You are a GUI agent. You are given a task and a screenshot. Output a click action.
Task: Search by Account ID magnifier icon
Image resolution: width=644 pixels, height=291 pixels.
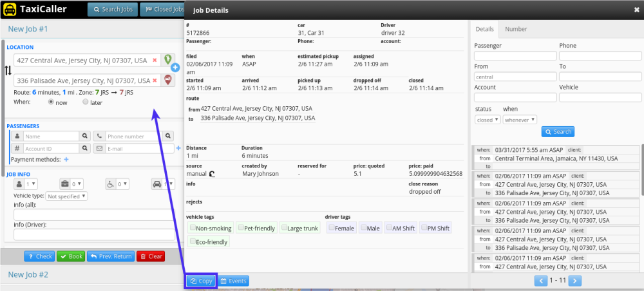coord(84,148)
